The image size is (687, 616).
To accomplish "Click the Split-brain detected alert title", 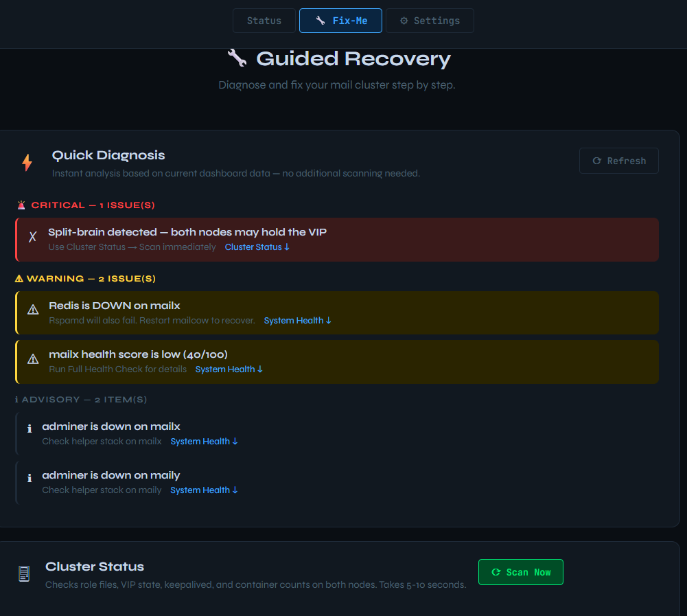I will (187, 232).
